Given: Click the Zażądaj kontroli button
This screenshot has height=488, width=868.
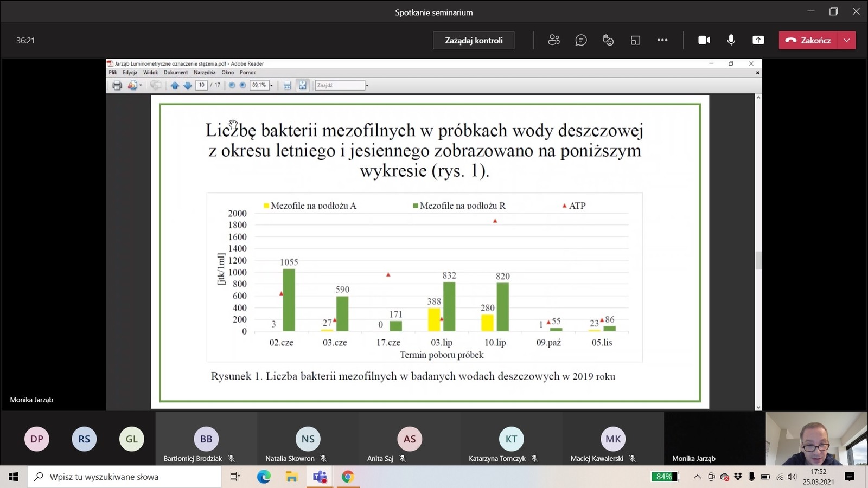Looking at the screenshot, I should click(474, 40).
